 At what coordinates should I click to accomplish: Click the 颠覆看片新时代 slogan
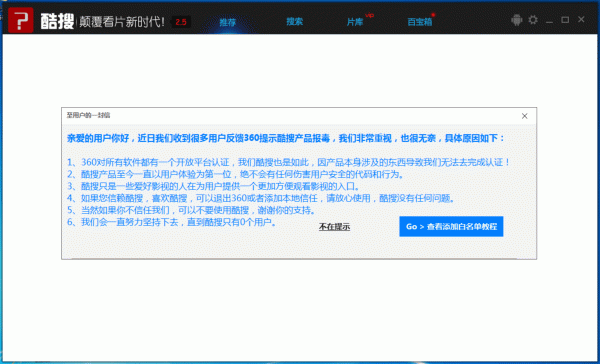(122, 22)
